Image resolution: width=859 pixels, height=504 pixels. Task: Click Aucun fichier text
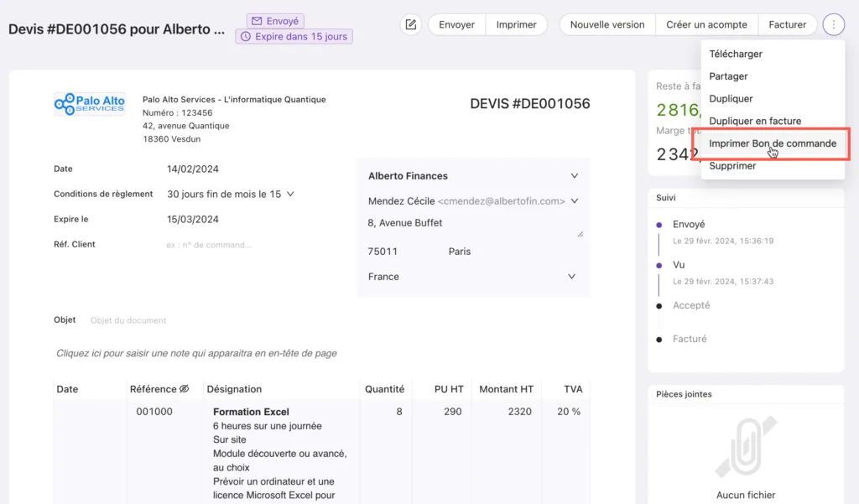click(x=746, y=495)
